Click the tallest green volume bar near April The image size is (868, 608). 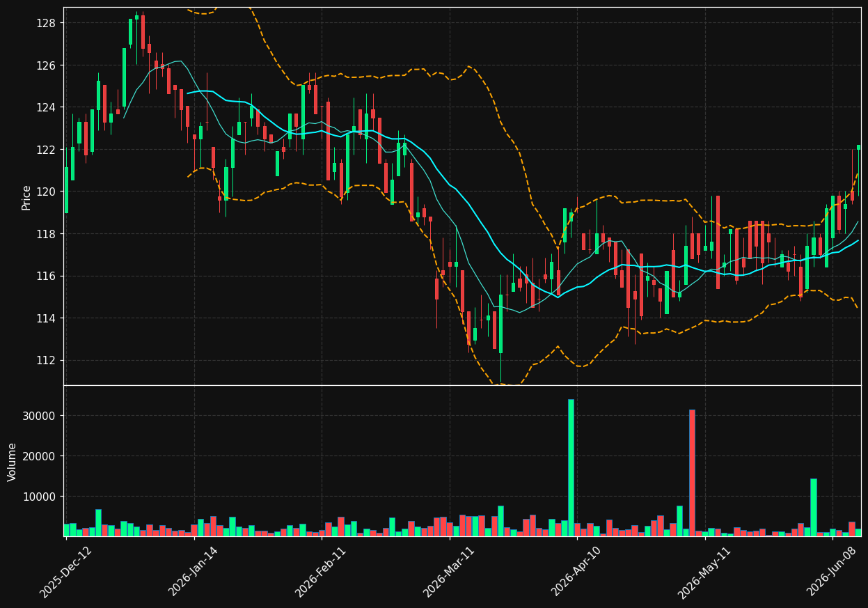(571, 467)
